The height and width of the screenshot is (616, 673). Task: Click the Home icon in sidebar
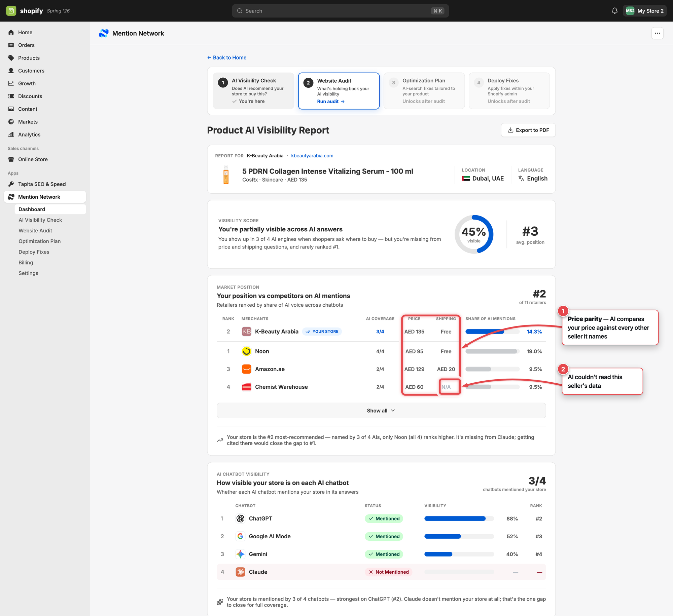(11, 32)
